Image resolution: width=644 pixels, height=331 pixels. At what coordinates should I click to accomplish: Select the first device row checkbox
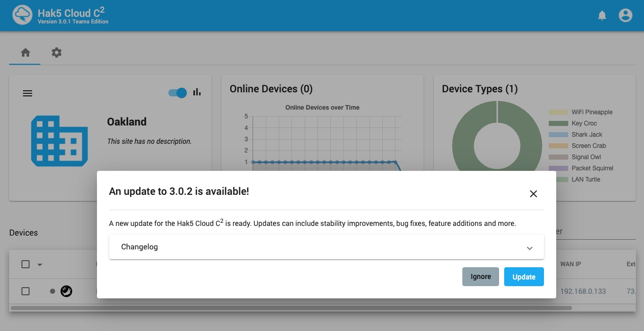(x=26, y=291)
